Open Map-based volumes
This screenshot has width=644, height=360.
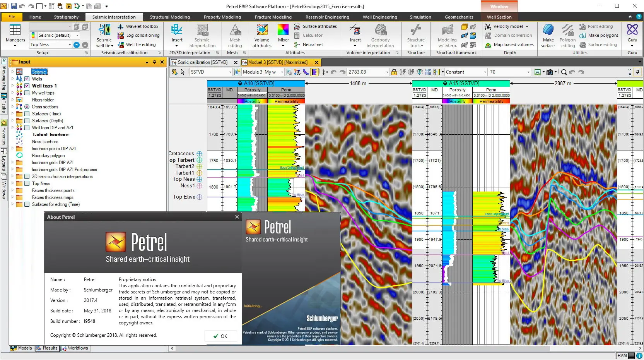coord(509,45)
